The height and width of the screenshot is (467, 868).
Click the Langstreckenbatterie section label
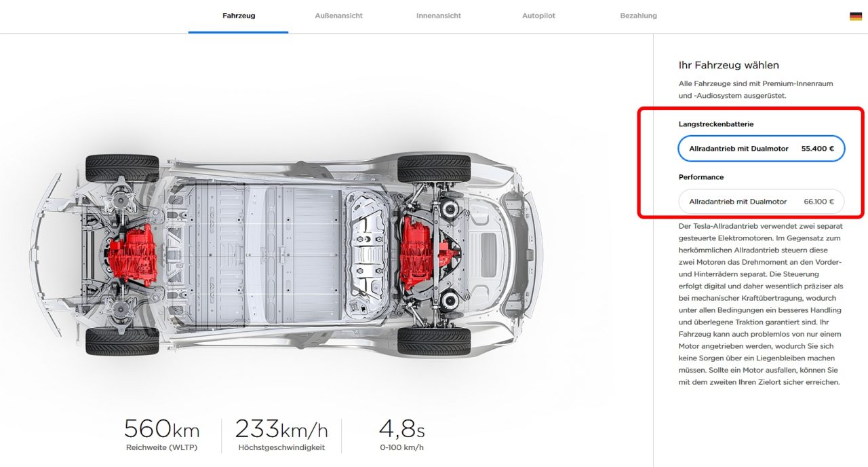pos(716,124)
